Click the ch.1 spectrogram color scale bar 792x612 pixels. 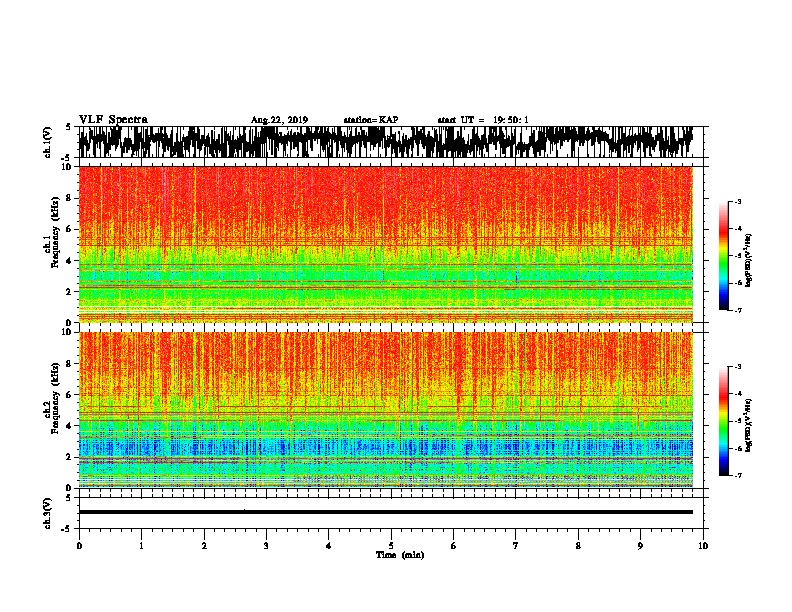723,256
